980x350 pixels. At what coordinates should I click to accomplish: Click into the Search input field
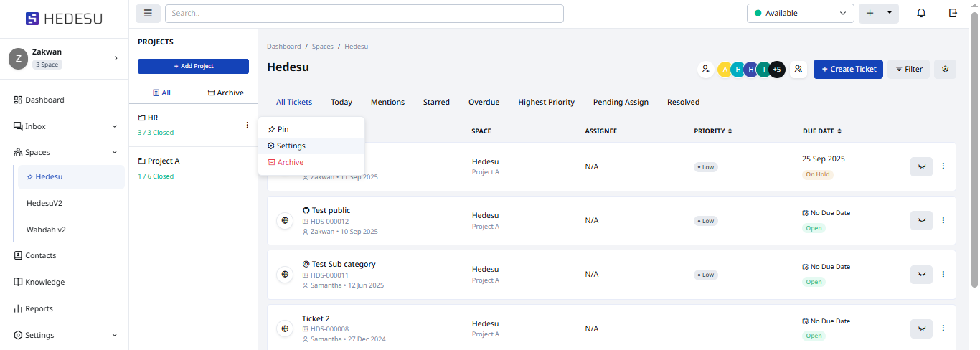364,14
